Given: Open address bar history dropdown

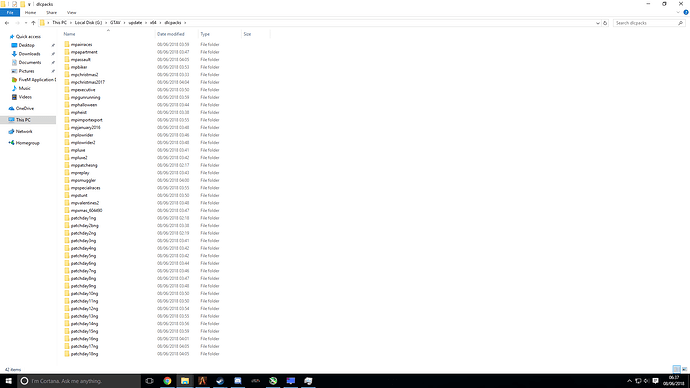Looking at the screenshot, I should coord(598,23).
